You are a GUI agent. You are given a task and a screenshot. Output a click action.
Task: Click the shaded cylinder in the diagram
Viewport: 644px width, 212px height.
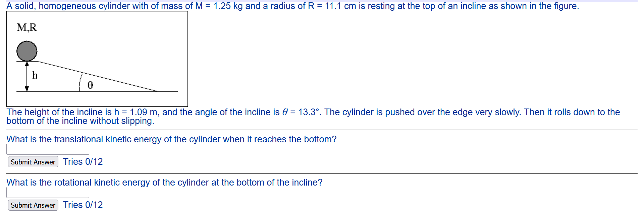pos(26,51)
